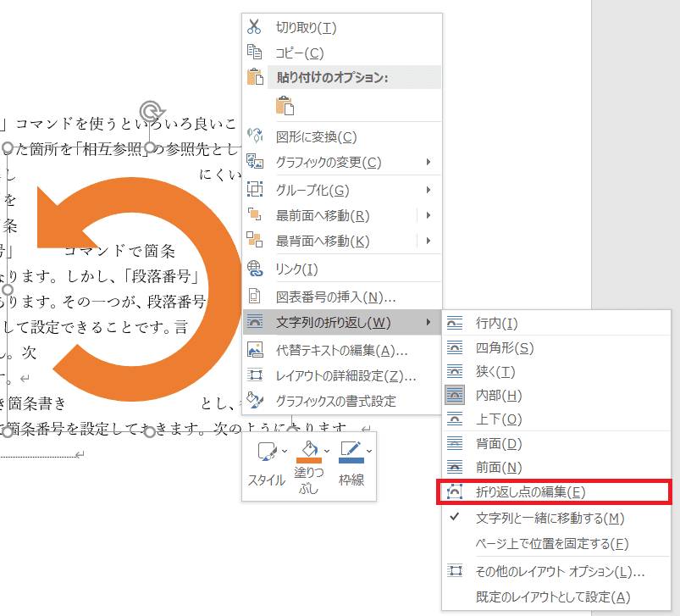Open 代替テキストの編集 menu item
Viewport: 680px width, 616px height.
[x=342, y=350]
